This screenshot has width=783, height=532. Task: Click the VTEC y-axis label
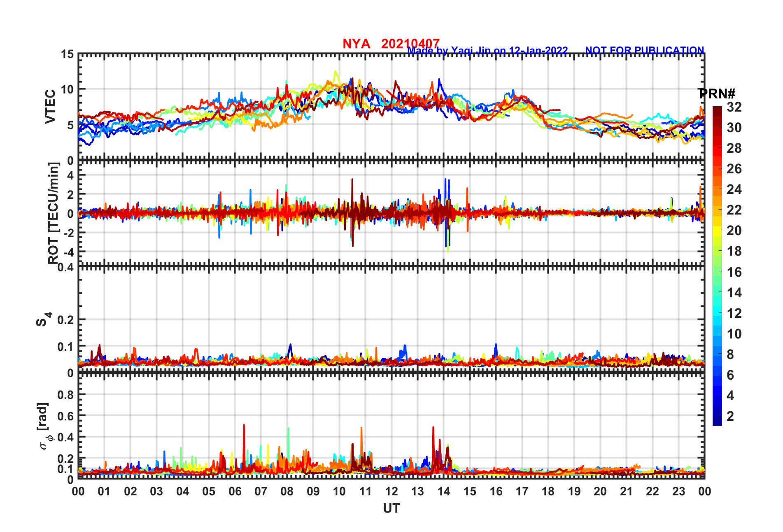pos(50,107)
